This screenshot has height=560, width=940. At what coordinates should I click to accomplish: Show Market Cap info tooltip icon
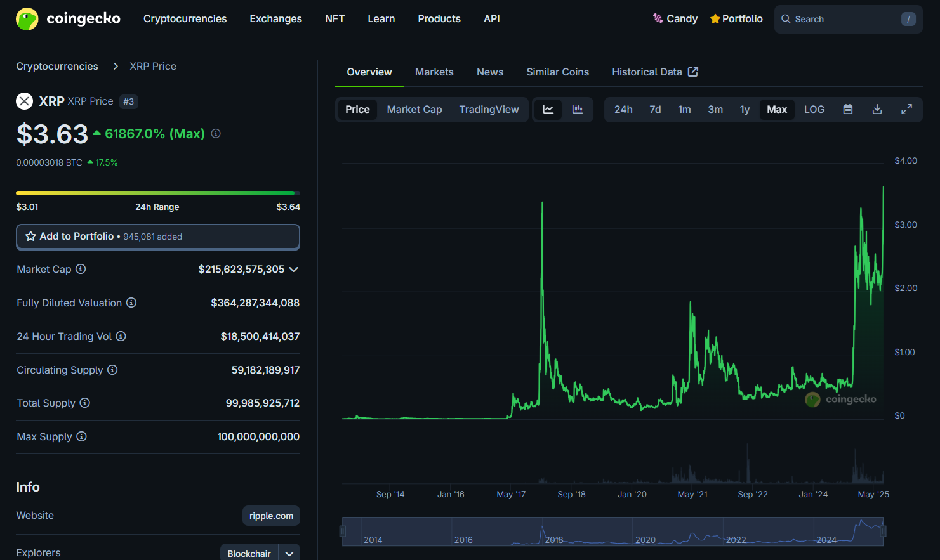pyautogui.click(x=81, y=269)
